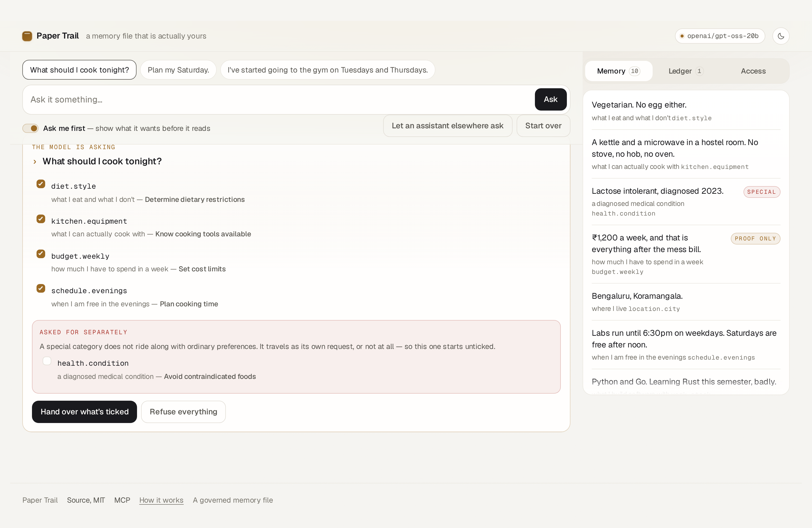Screen dimensions: 812x528
Task: Open the MCP footer link
Action: [x=122, y=500]
